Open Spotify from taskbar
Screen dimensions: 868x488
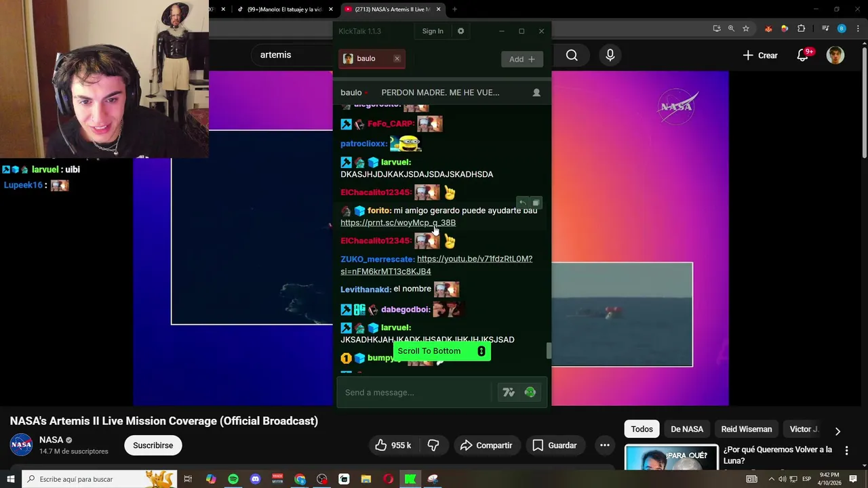[x=233, y=479]
